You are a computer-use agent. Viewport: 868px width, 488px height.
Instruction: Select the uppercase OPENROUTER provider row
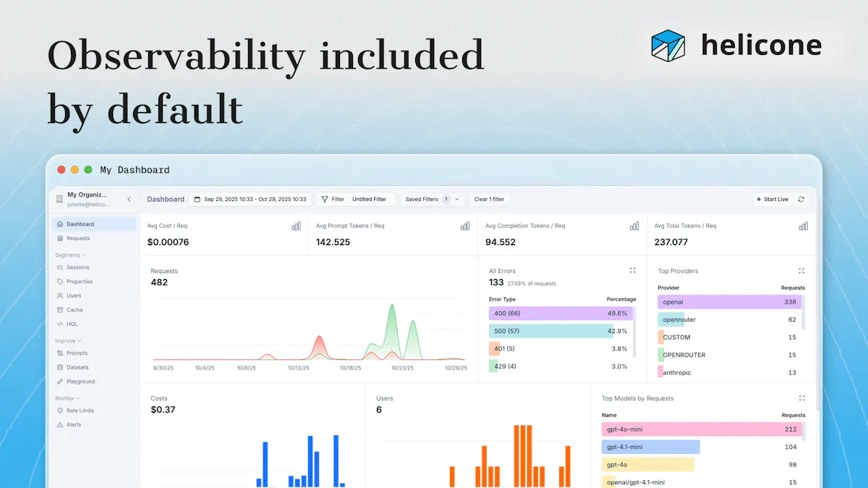point(728,355)
